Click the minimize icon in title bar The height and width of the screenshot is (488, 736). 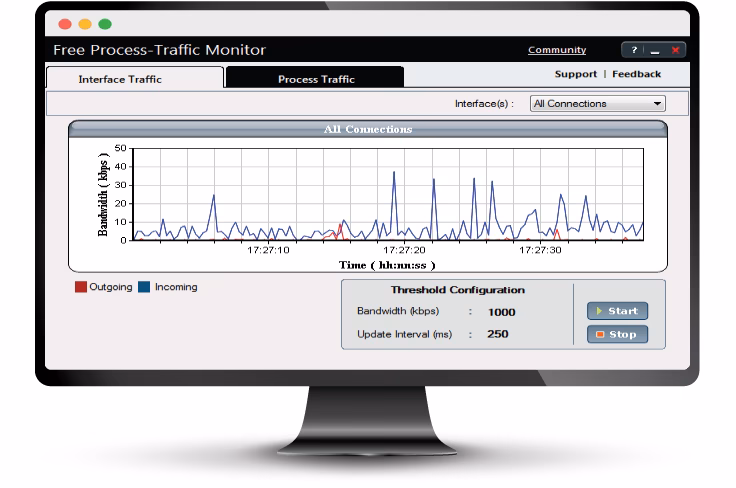[x=655, y=51]
